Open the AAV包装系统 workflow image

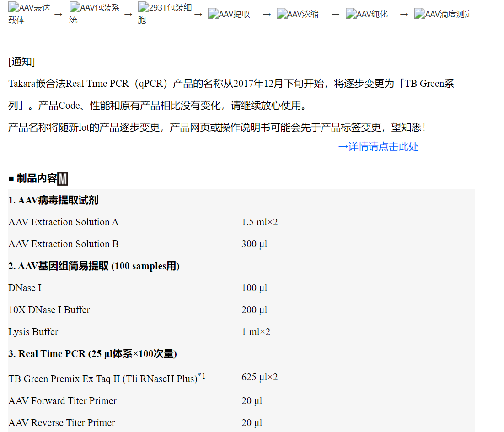point(95,13)
